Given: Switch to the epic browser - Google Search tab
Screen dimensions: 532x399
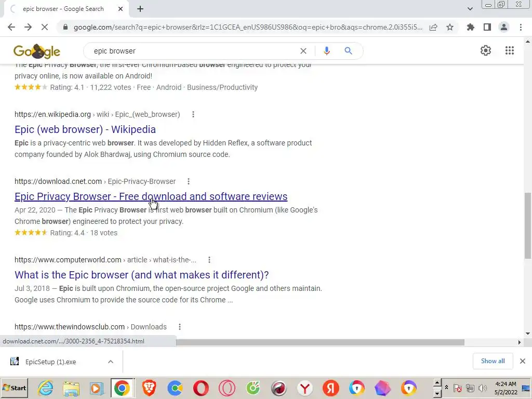Looking at the screenshot, I should tap(63, 9).
